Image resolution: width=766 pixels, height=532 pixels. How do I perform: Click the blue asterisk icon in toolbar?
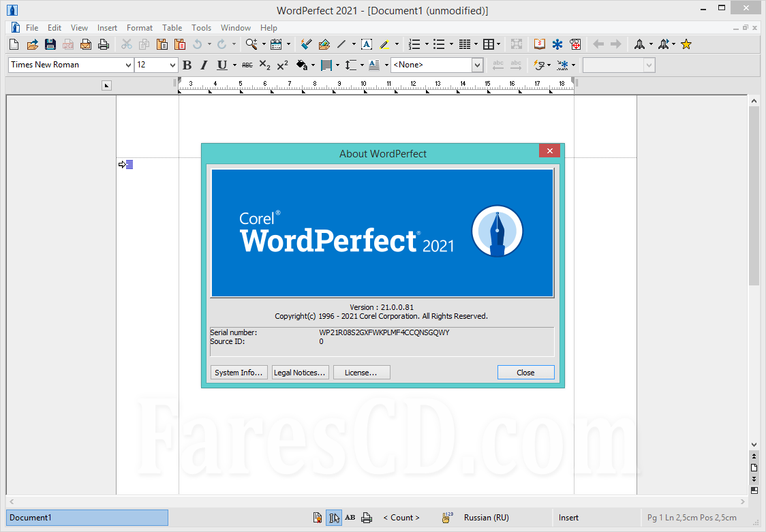557,44
